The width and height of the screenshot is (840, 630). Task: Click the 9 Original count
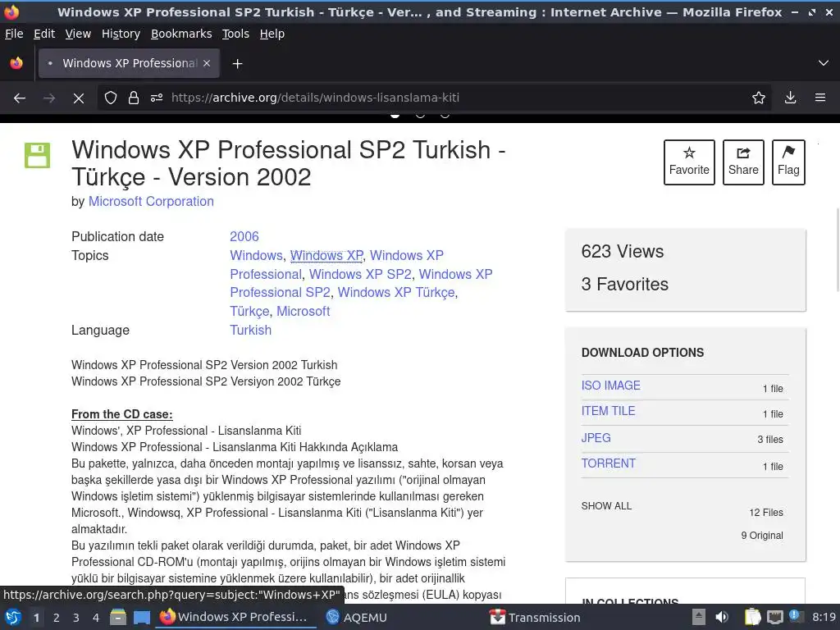[x=762, y=536]
